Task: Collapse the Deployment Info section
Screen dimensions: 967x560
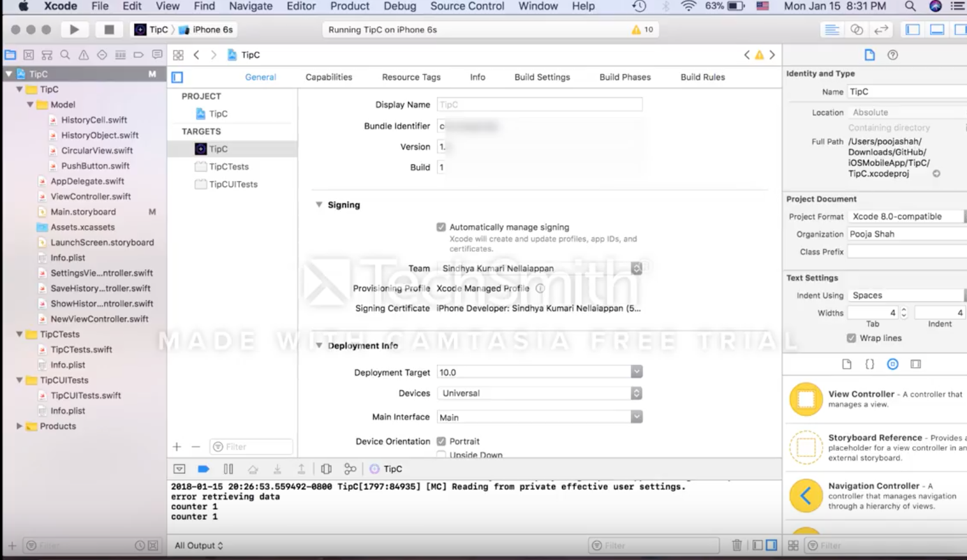Action: [319, 346]
